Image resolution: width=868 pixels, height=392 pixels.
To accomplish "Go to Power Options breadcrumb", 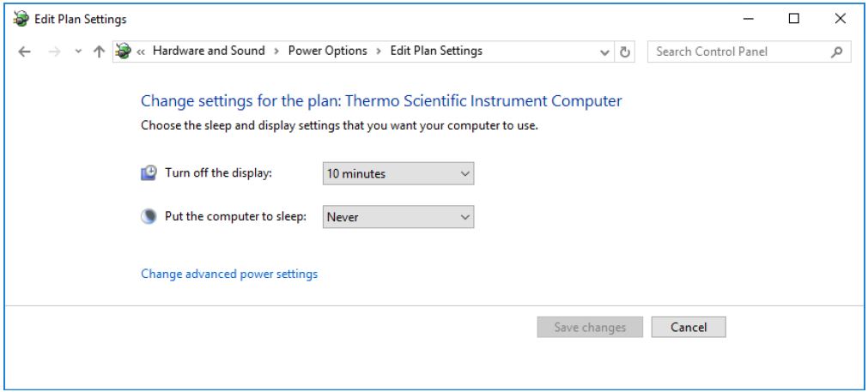I will coord(327,51).
